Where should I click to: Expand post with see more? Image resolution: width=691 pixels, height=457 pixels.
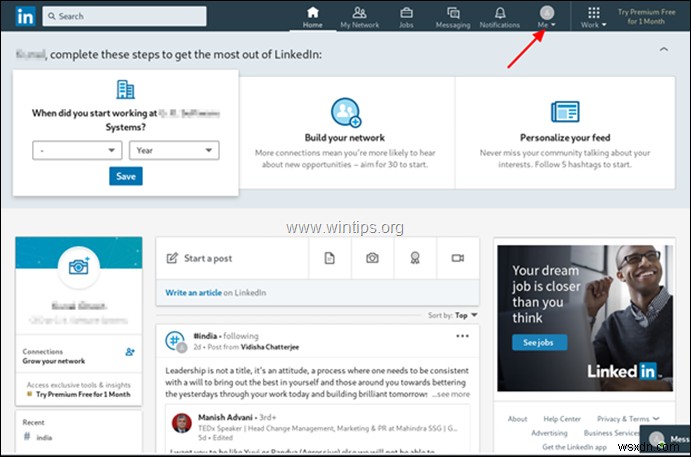pos(451,394)
